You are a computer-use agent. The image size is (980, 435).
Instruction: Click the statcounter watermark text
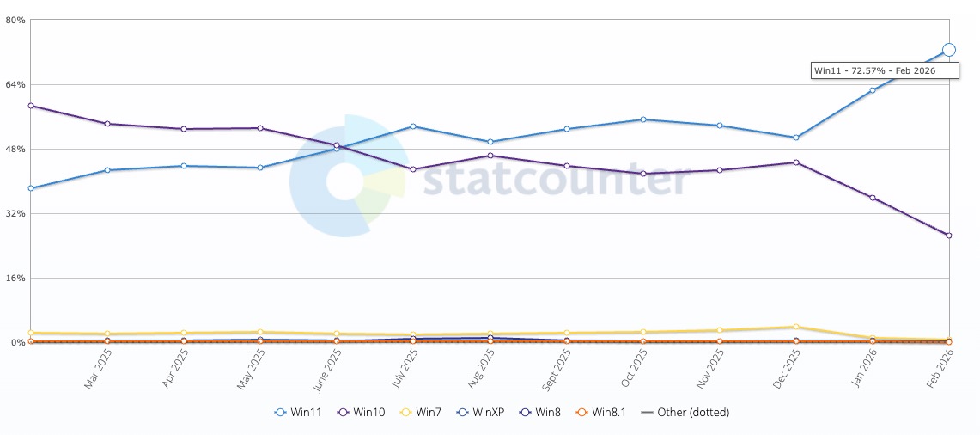tap(557, 180)
